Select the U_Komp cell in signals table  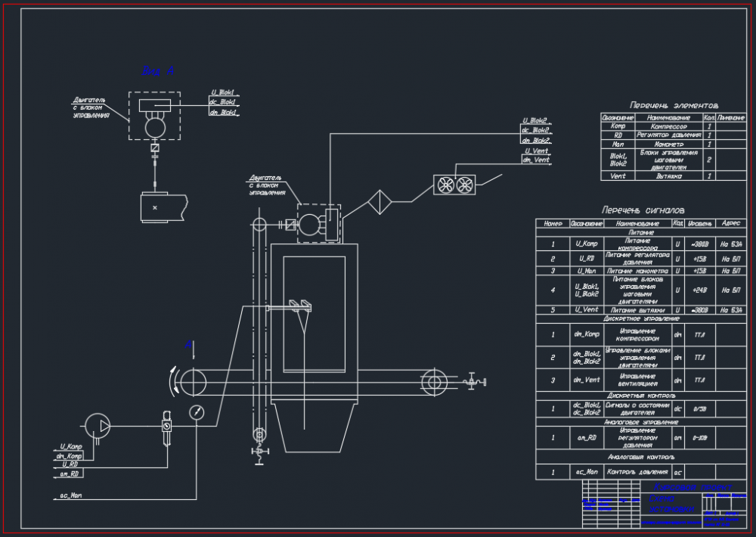[587, 244]
